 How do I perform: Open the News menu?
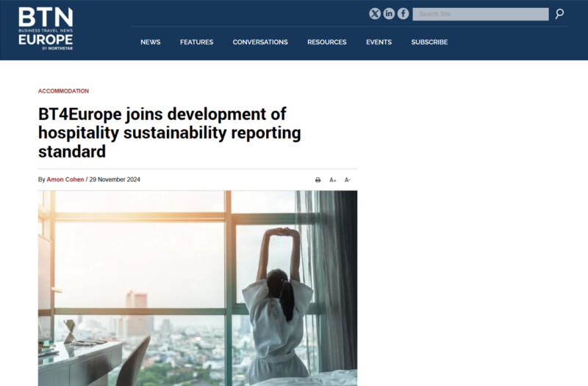pos(151,42)
